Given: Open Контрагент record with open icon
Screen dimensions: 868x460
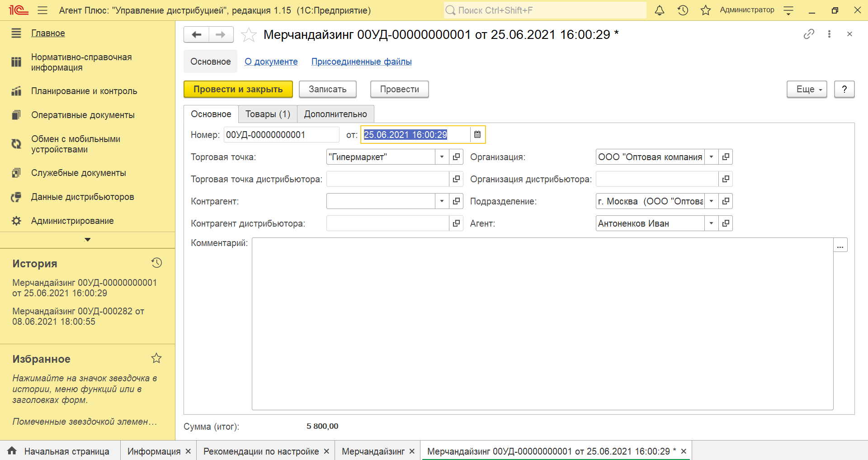Looking at the screenshot, I should [456, 201].
